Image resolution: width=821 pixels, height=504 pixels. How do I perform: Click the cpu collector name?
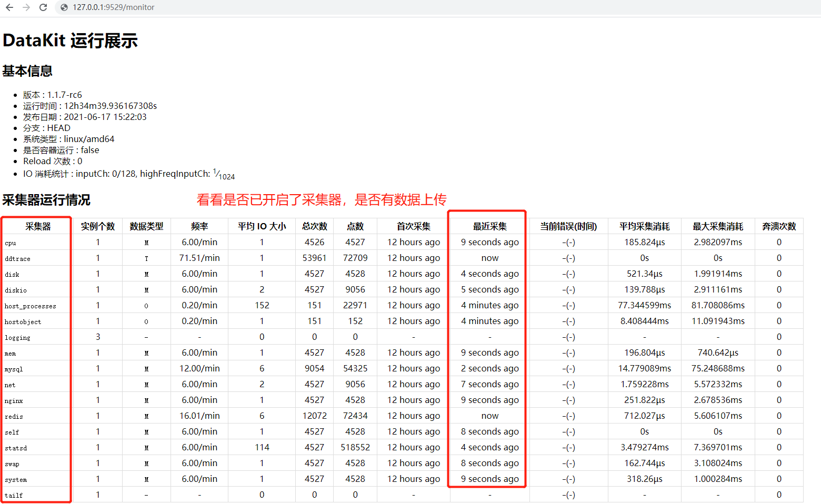click(10, 243)
